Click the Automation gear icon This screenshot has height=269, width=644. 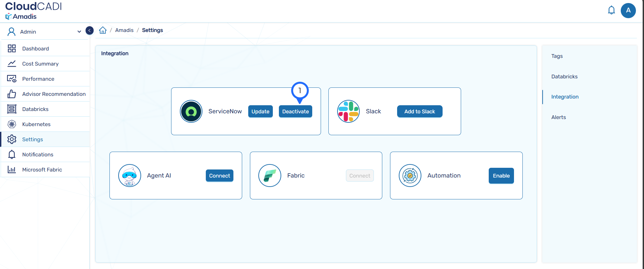[410, 176]
